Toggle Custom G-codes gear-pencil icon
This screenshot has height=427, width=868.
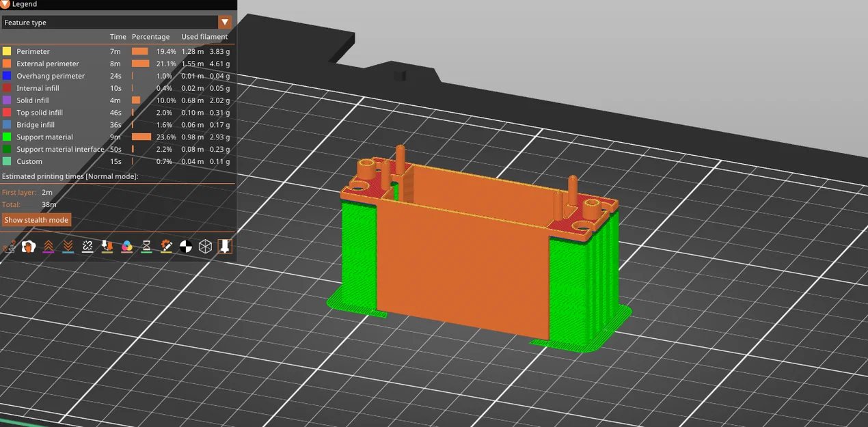coord(166,247)
